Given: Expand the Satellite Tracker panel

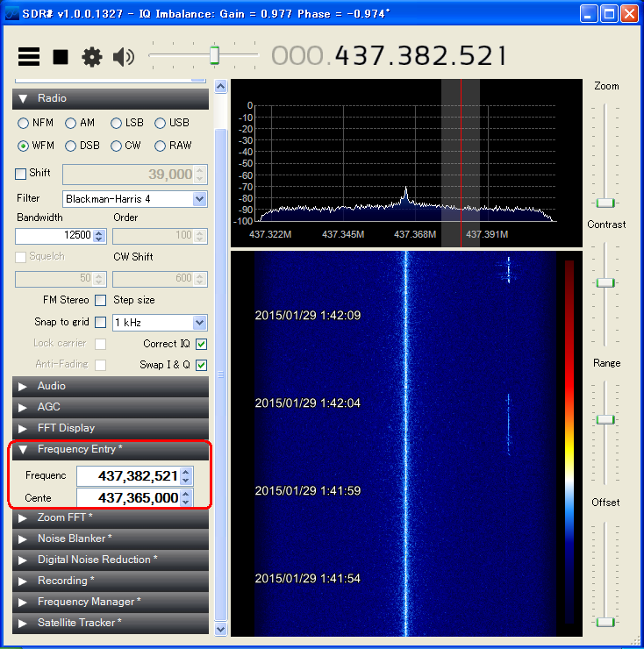Looking at the screenshot, I should pos(111,624).
